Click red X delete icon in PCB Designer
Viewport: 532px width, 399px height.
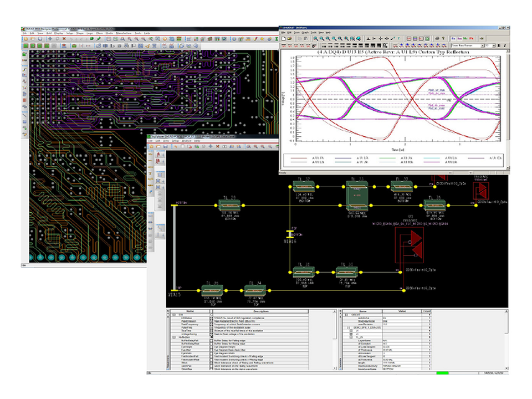point(64,39)
